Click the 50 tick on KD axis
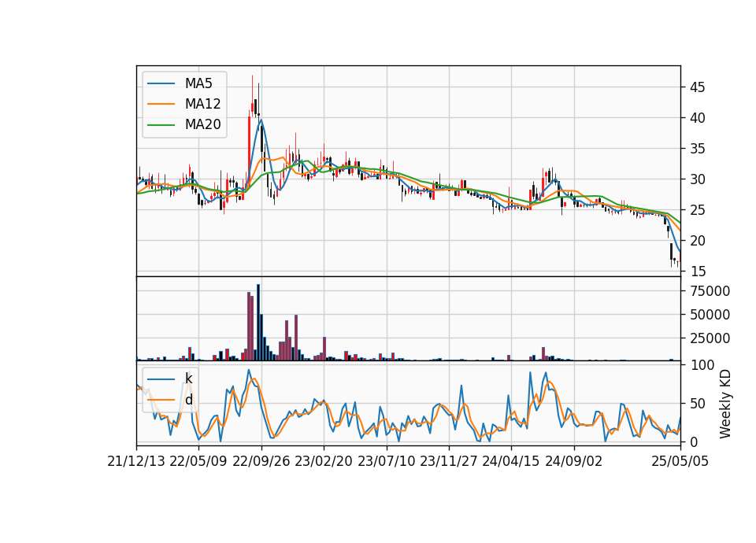Screen dimensions: 756x543 [698, 403]
